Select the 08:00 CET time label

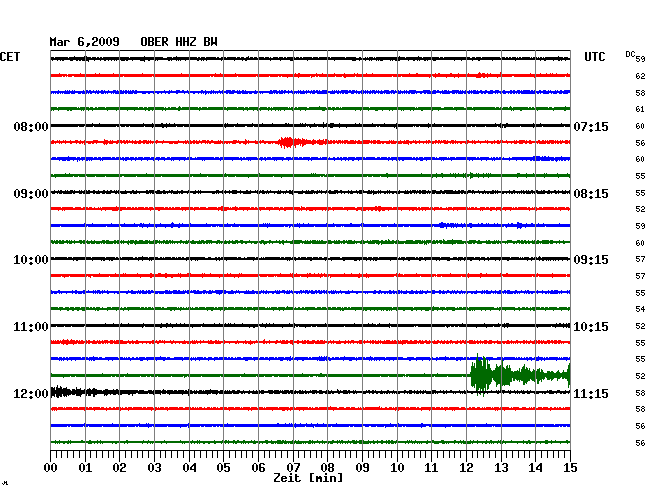[31, 126]
